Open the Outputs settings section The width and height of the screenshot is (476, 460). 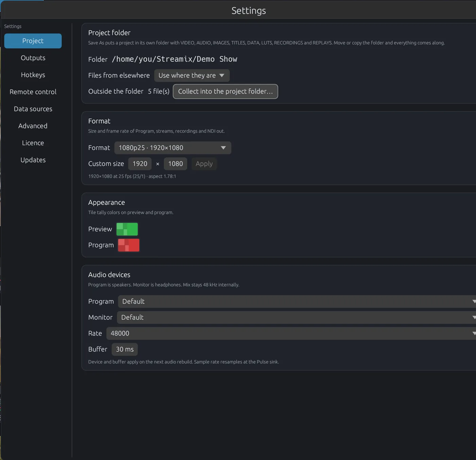pyautogui.click(x=33, y=58)
